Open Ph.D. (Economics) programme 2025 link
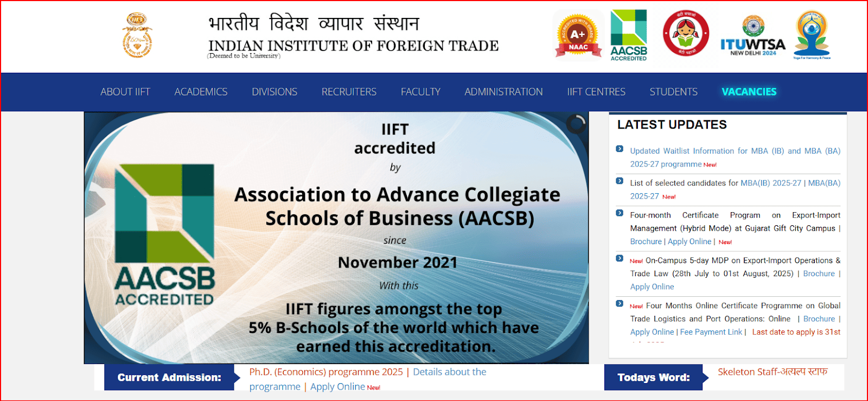Image resolution: width=868 pixels, height=401 pixels. tap(326, 372)
